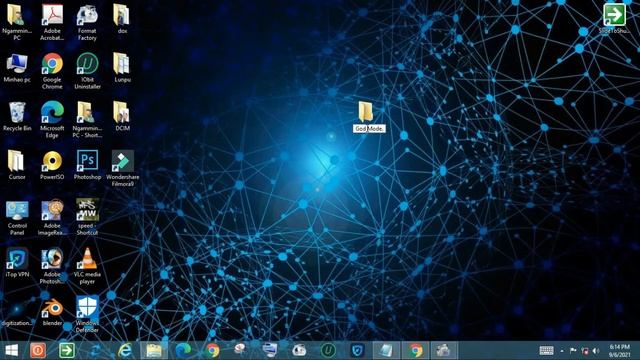Select the DCIM folder

[x=122, y=116]
